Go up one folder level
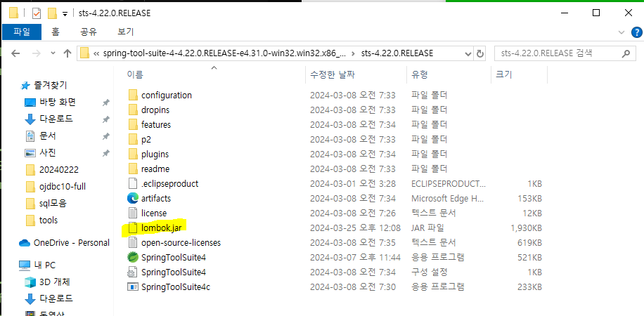Screen dimensions: 644x316 point(67,53)
